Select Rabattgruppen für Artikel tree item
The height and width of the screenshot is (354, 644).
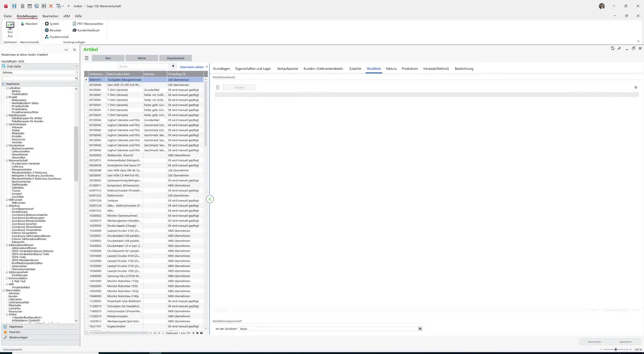tap(27, 118)
